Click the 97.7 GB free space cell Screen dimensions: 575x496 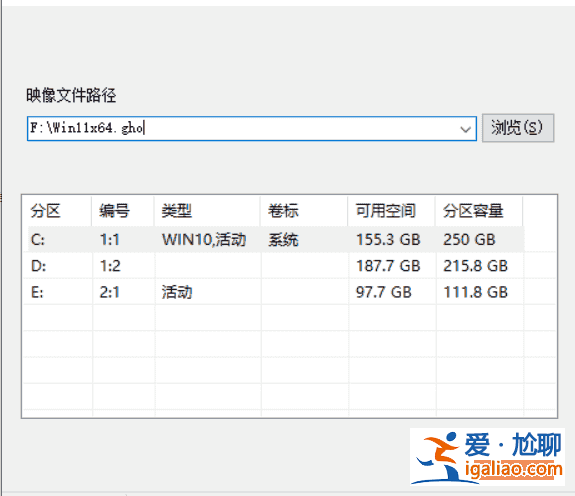click(x=384, y=293)
